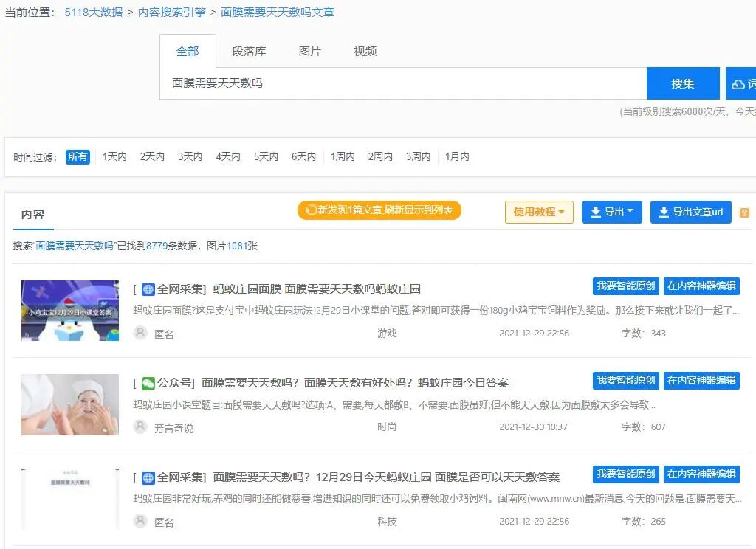The image size is (756, 549).
Task: Click WeChat icon in 公众号 result title
Action: pos(148,383)
